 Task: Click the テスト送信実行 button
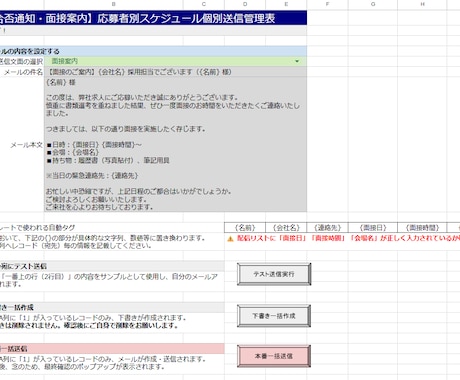coord(274,274)
